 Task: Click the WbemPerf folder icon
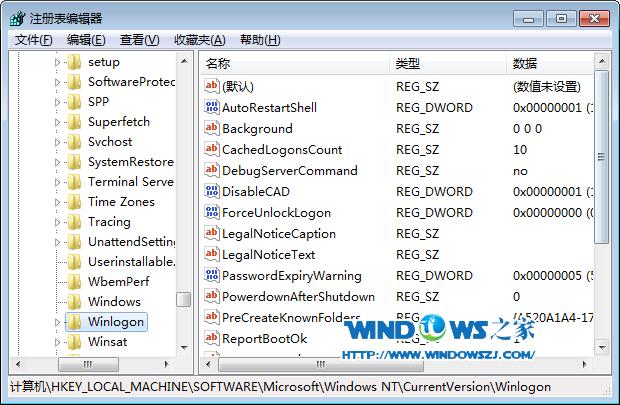pyautogui.click(x=74, y=282)
